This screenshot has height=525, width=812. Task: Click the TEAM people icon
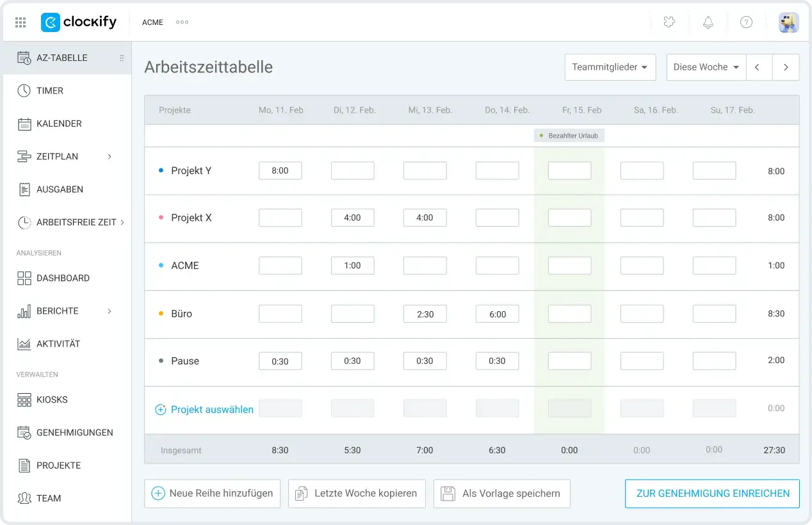point(24,498)
